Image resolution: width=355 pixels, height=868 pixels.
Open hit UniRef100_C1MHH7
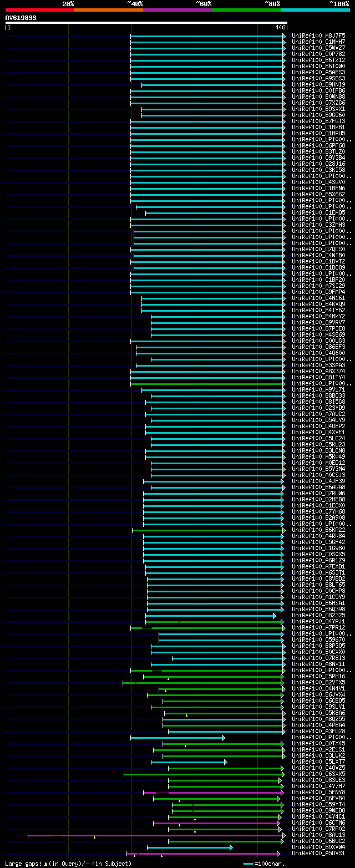click(318, 42)
